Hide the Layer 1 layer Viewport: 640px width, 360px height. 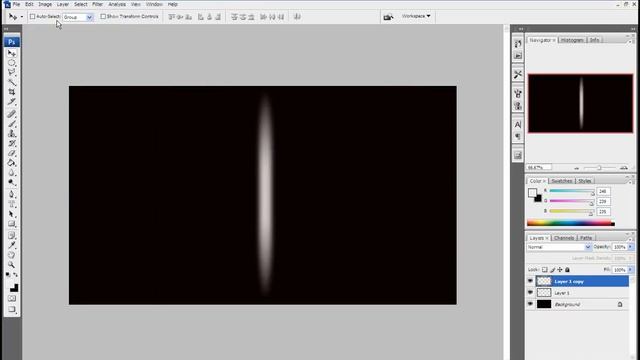click(530, 293)
